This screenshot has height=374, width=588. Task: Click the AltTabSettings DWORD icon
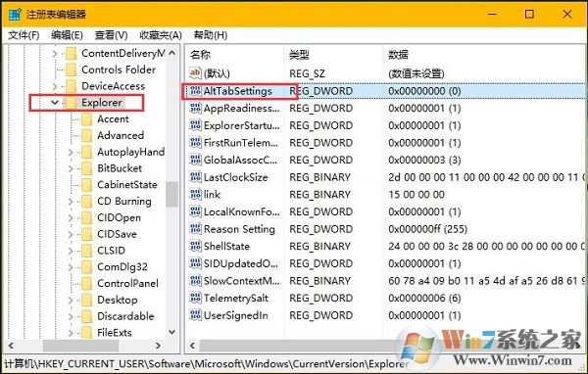(x=195, y=91)
